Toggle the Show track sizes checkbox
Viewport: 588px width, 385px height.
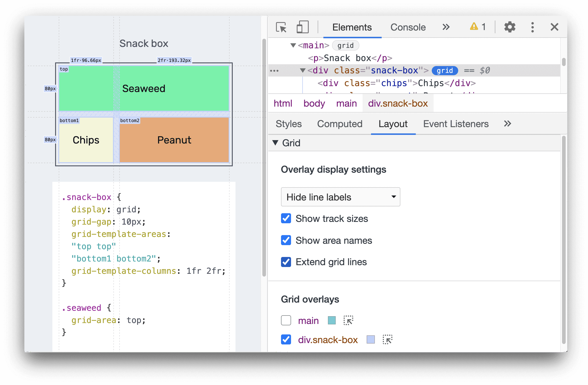tap(286, 218)
